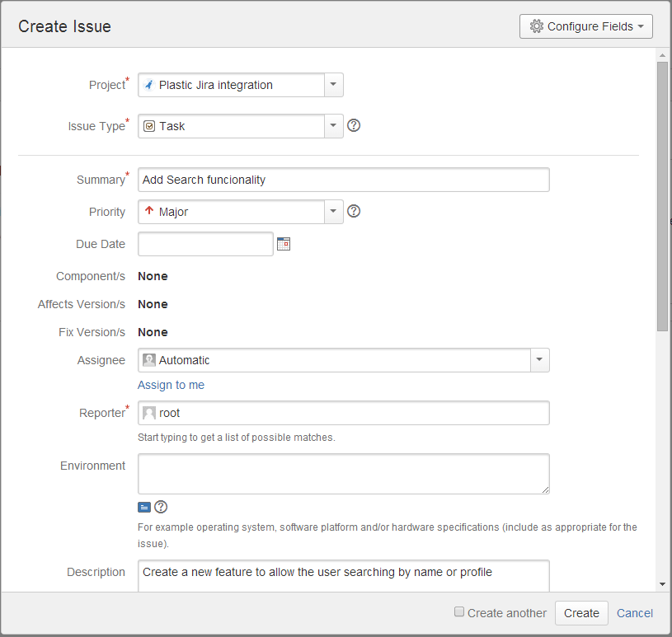Click the root reporter avatar icon
The image size is (672, 637).
pos(148,413)
